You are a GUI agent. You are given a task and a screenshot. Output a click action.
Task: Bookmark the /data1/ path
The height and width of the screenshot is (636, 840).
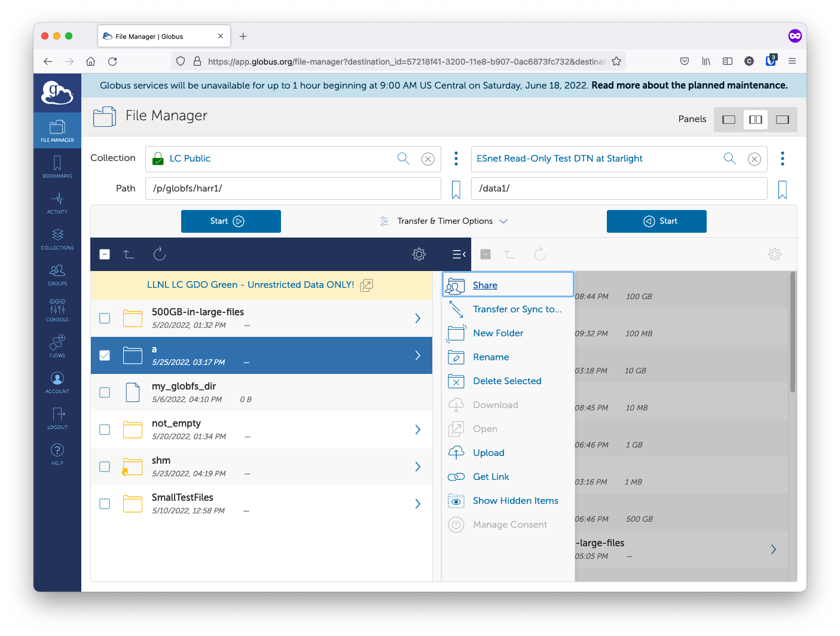(783, 190)
